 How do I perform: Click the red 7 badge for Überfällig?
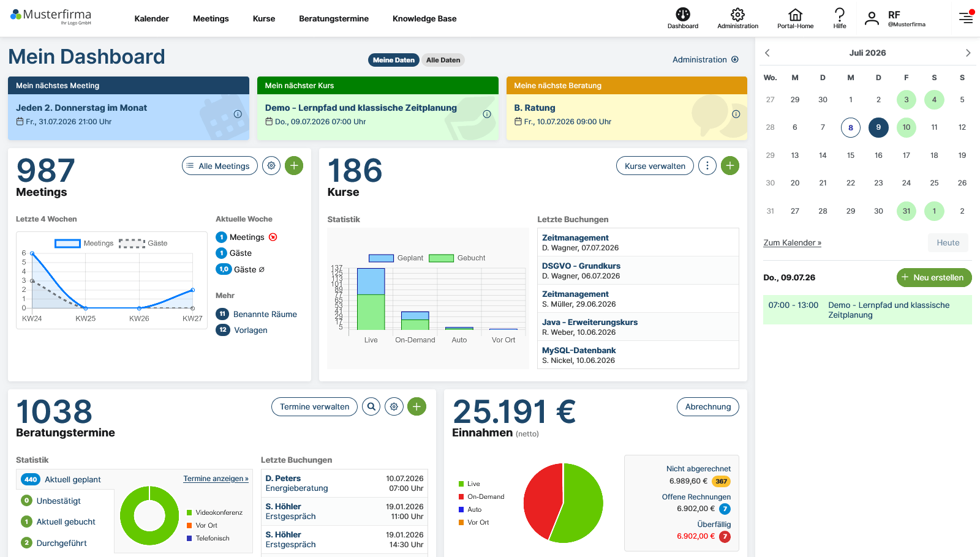click(x=725, y=536)
